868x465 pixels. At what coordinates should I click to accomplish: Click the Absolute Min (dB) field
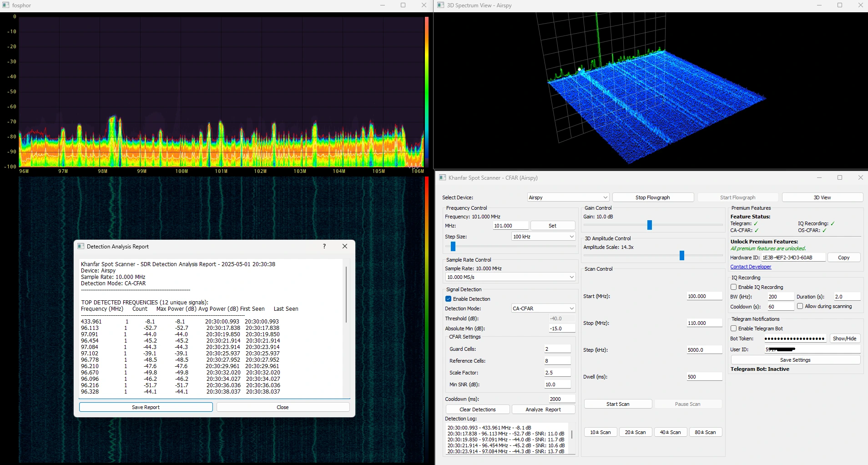tap(562, 329)
